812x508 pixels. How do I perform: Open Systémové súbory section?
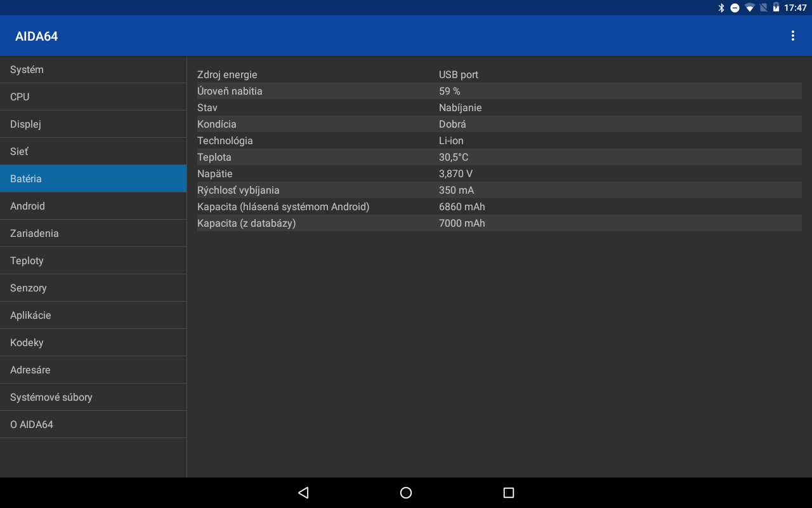click(x=93, y=397)
